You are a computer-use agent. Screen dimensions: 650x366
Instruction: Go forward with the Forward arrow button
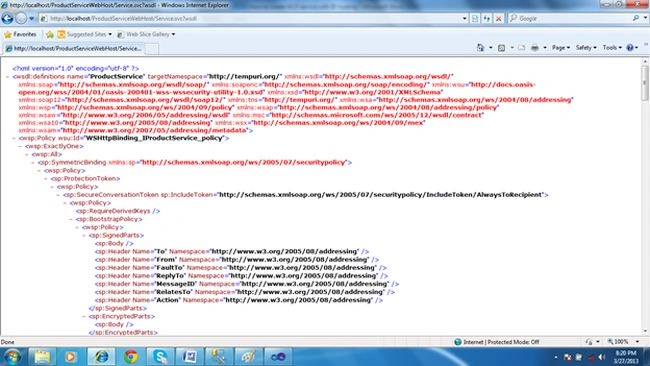[x=21, y=18]
